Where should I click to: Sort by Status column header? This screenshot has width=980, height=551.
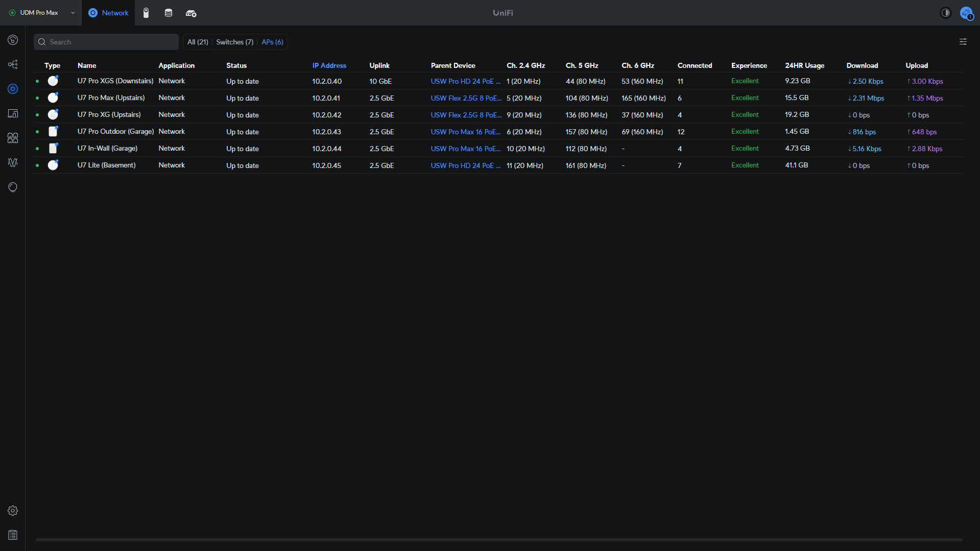(236, 65)
